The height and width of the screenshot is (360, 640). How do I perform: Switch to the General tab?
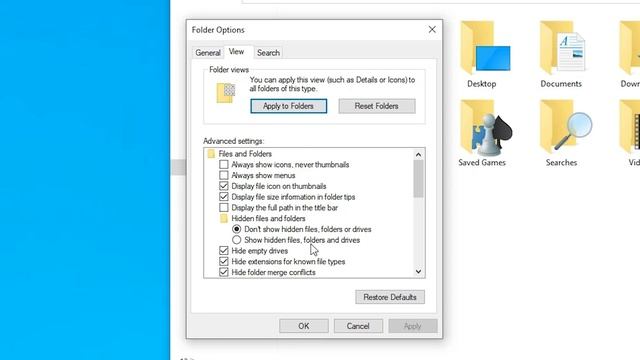coord(208,53)
